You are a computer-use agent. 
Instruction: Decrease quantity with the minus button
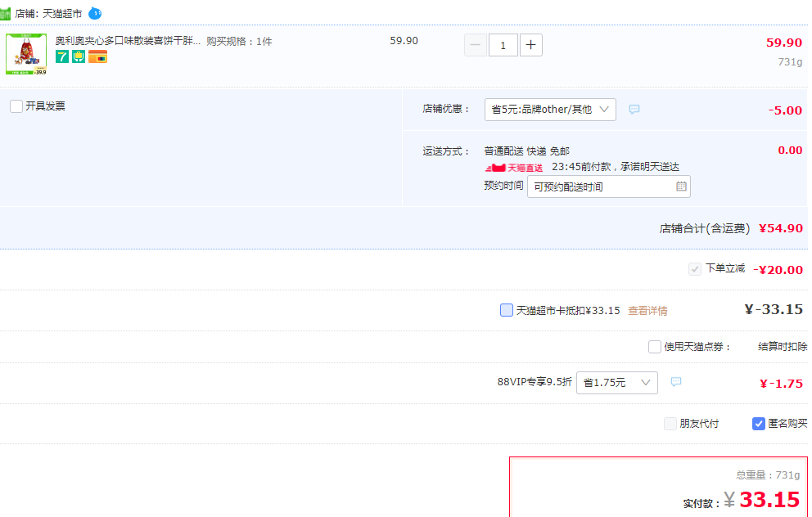coord(476,45)
